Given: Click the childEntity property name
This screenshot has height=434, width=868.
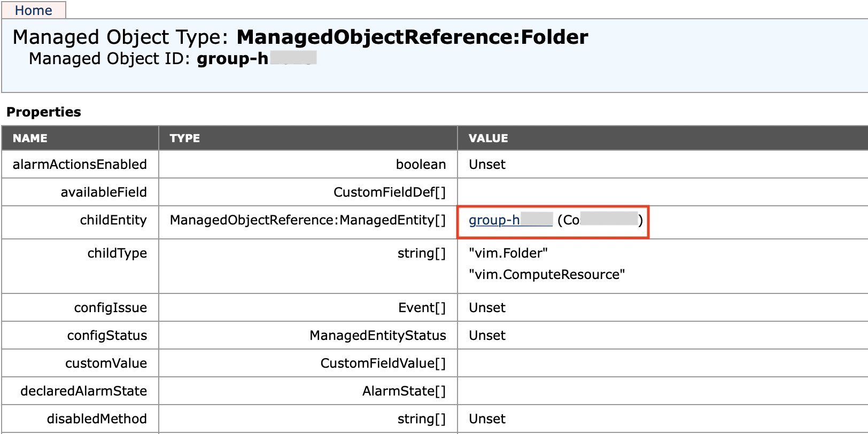Looking at the screenshot, I should tap(113, 220).
